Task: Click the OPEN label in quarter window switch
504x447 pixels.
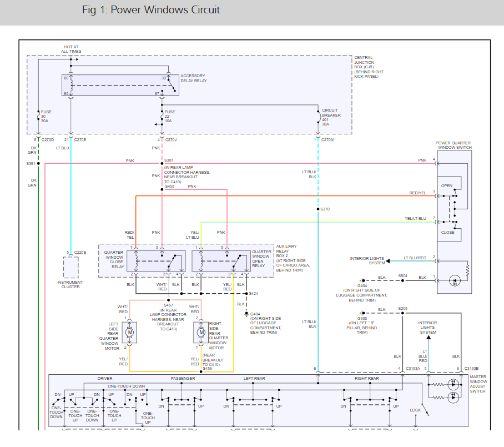Action: tap(446, 186)
